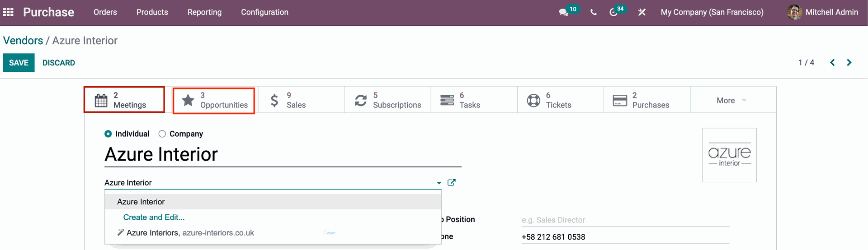The width and height of the screenshot is (868, 250).
Task: Click the 1 / 4 pager counter
Action: click(x=806, y=63)
